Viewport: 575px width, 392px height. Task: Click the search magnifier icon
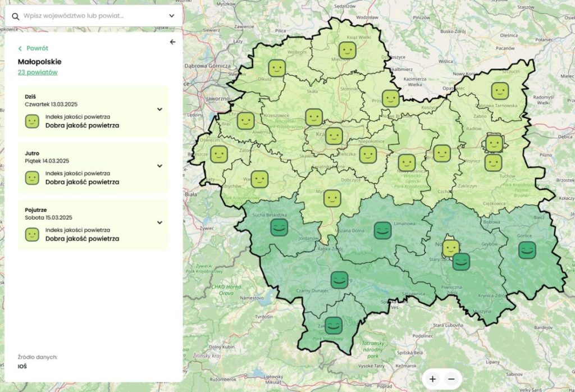tap(15, 16)
